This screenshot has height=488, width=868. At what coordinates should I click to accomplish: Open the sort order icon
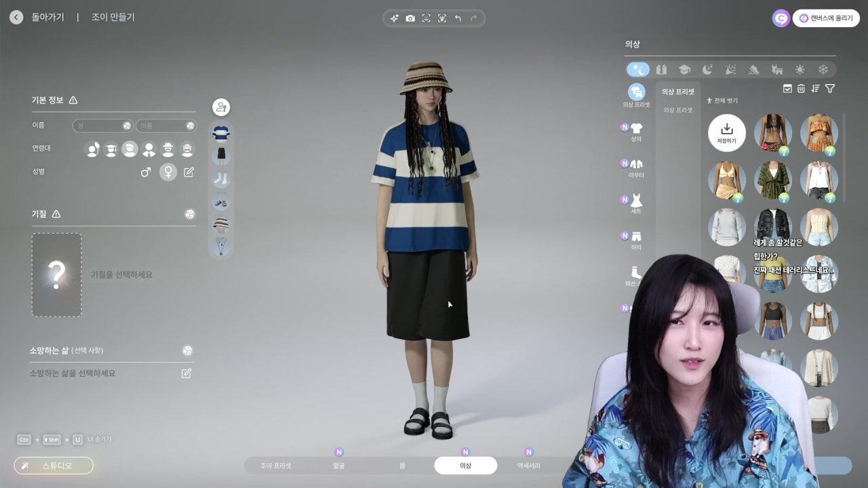click(815, 88)
